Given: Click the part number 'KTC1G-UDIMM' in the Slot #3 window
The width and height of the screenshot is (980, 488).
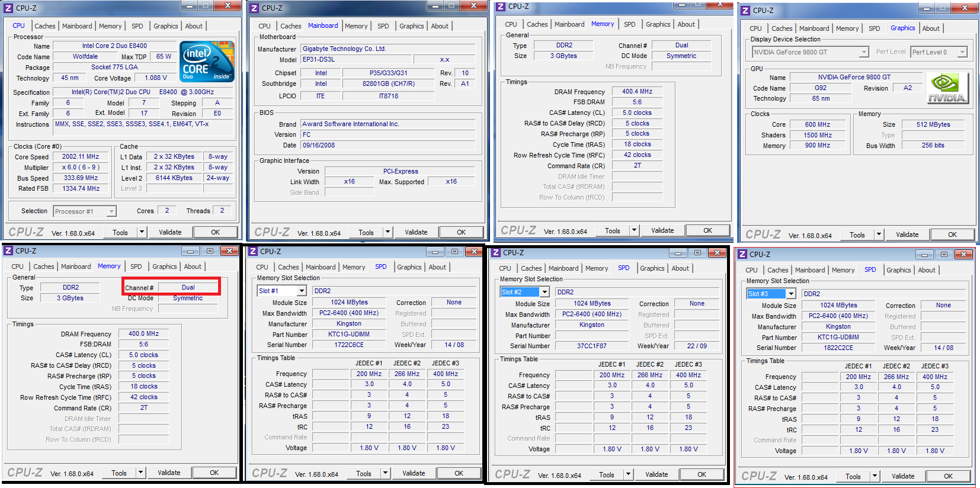Looking at the screenshot, I should click(838, 337).
